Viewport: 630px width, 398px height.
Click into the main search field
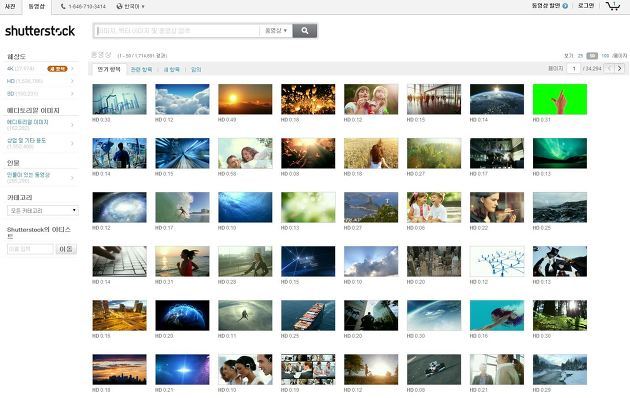pos(177,31)
